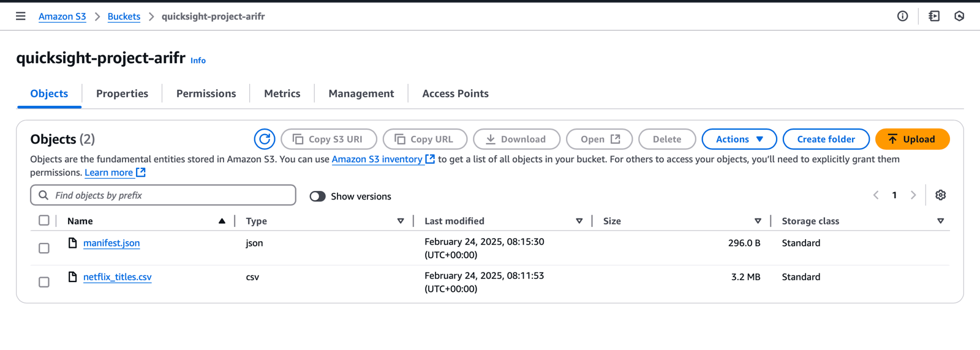Check the netflix_titles.csv row checkbox
Screen dimensions: 980x350
pos(44,282)
